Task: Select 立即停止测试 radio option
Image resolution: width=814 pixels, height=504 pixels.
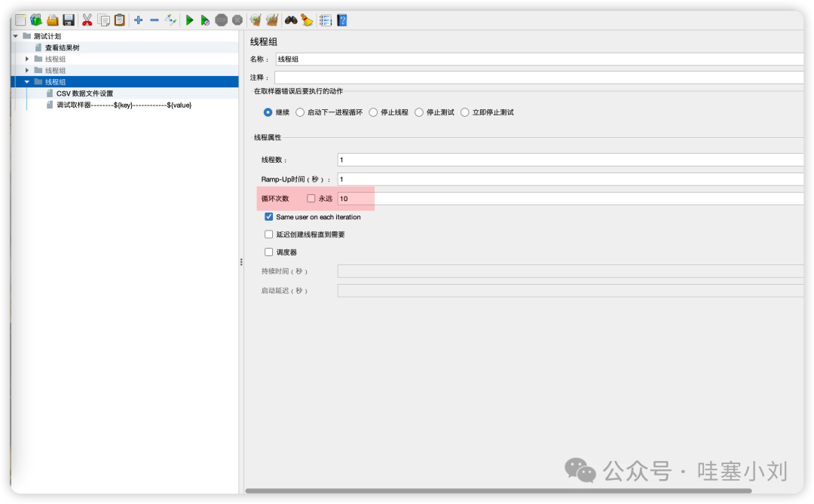Action: pyautogui.click(x=464, y=112)
